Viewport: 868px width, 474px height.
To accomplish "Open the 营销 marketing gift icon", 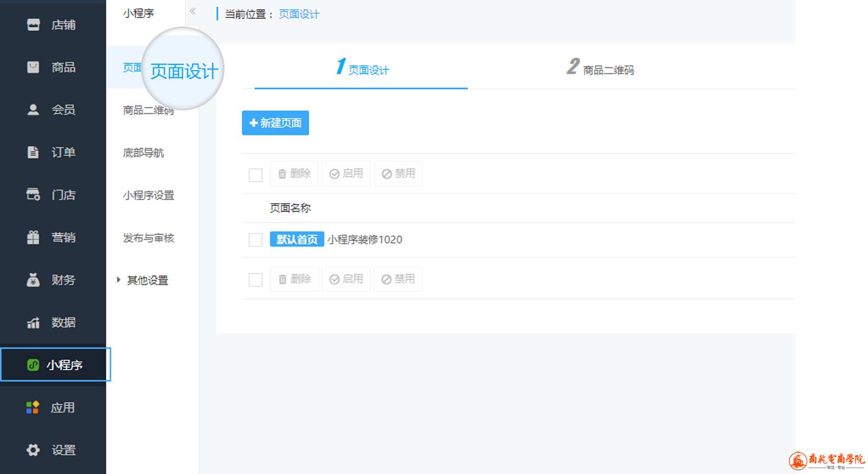I will click(33, 238).
